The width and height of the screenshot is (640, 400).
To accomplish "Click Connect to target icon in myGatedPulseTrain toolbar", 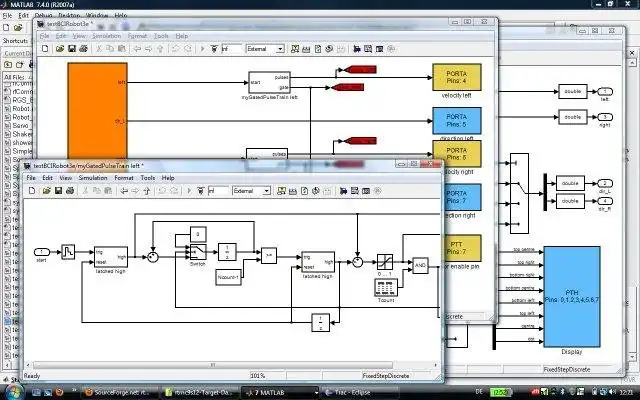I will click(200, 191).
